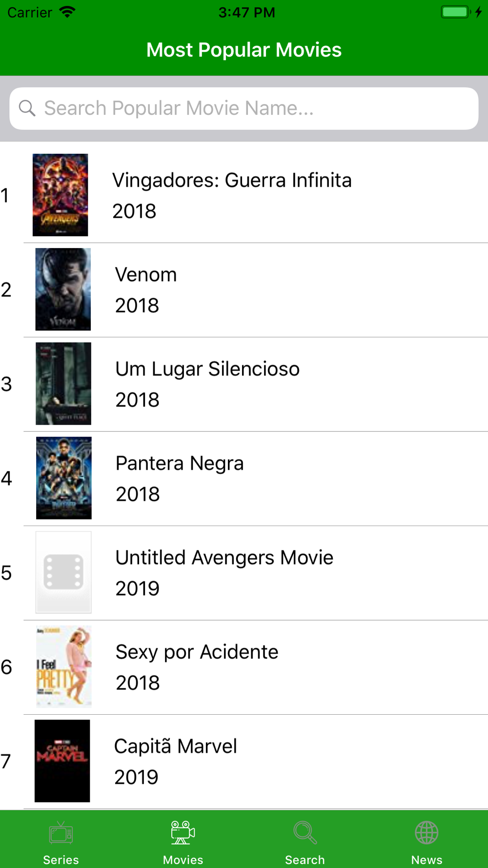The width and height of the screenshot is (488, 868).
Task: Click the magnifying glass in search bar
Action: [27, 108]
